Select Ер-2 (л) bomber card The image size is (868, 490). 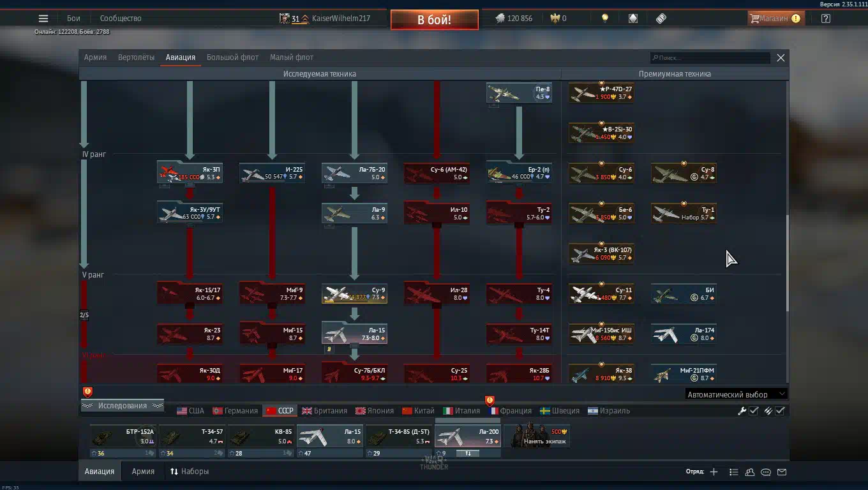[x=519, y=173]
